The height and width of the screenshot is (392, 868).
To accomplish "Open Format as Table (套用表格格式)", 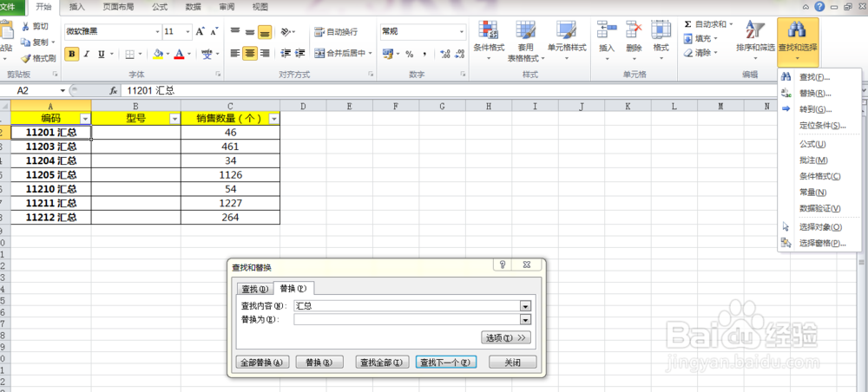I will point(526,41).
